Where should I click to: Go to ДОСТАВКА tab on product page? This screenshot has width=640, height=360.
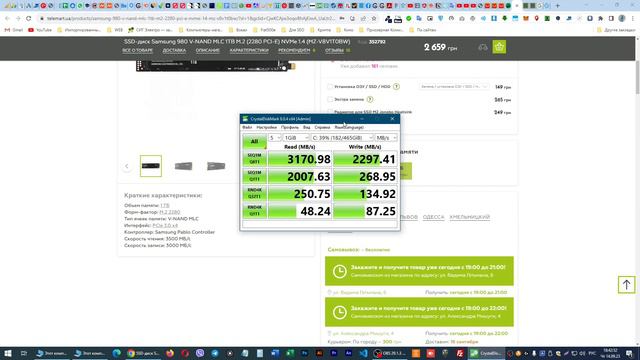174,50
